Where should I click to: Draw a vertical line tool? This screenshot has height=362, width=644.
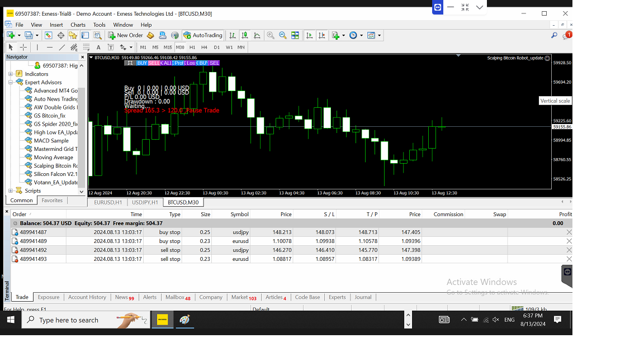[x=37, y=47]
